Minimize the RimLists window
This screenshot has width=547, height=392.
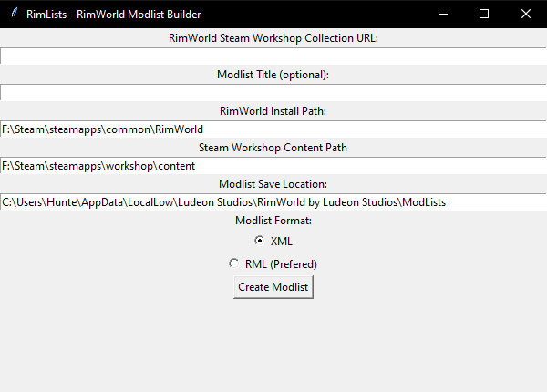click(442, 14)
